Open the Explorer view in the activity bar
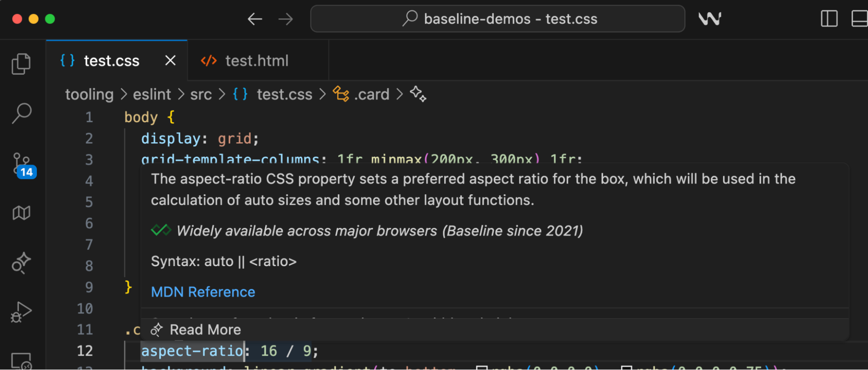 (20, 63)
